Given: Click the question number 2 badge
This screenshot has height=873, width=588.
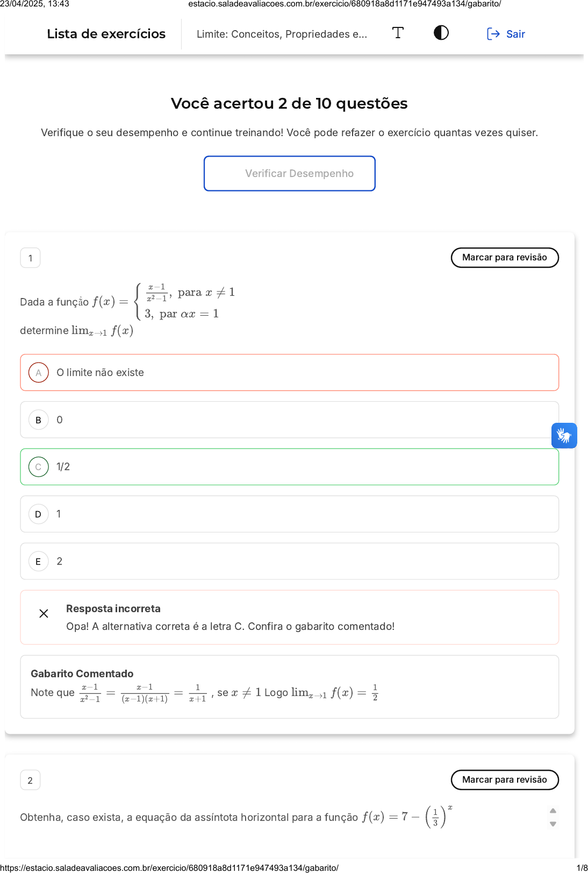Looking at the screenshot, I should [31, 780].
